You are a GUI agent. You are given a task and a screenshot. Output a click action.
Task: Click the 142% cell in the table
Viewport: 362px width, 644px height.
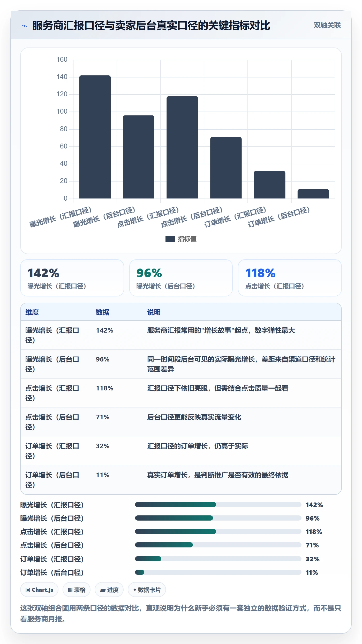(105, 331)
